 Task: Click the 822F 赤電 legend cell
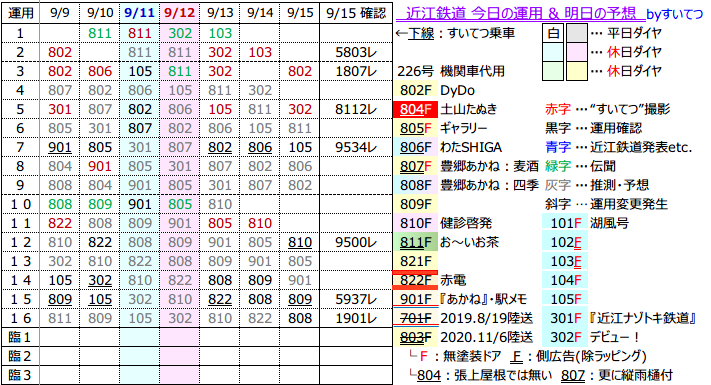click(x=415, y=280)
